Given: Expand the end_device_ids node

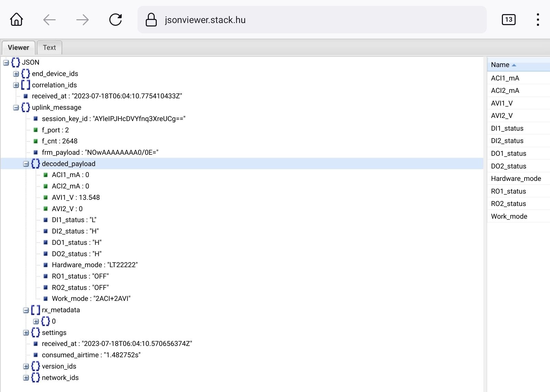Looking at the screenshot, I should tap(16, 74).
